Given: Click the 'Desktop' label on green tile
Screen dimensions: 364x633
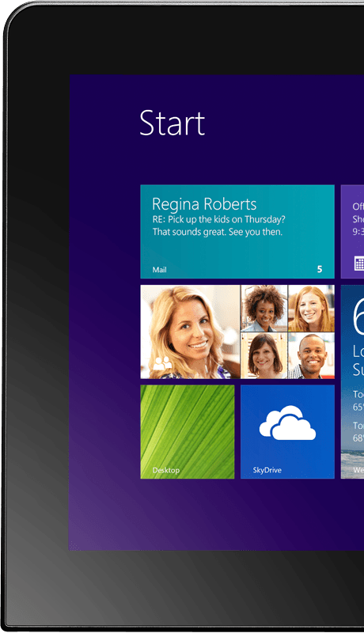Looking at the screenshot, I should pos(166,470).
